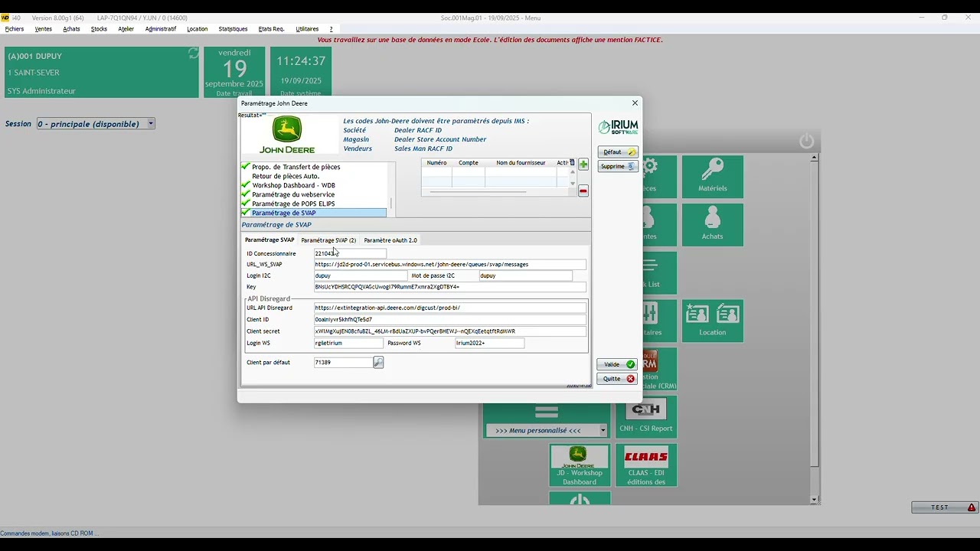Click the supplier grid scroll down arrow
This screenshot has height=551, width=980.
point(573,184)
